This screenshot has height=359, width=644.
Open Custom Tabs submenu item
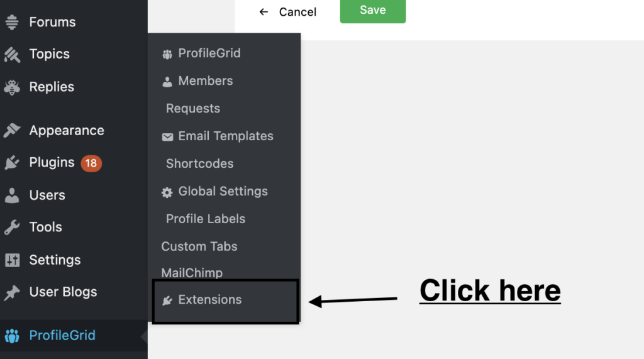pyautogui.click(x=199, y=246)
